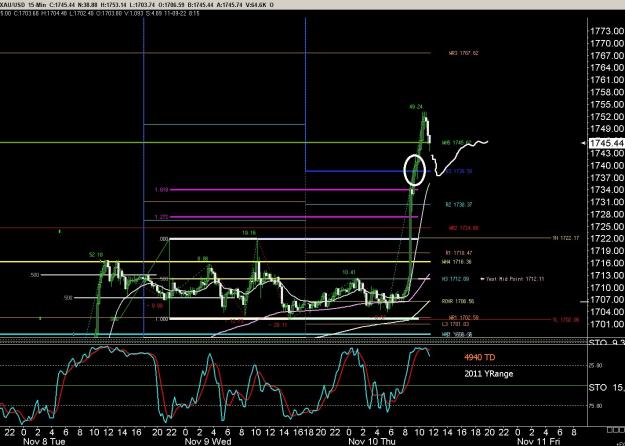
Task: Select the YH 1722.17 yearly high label
Action: 565,238
